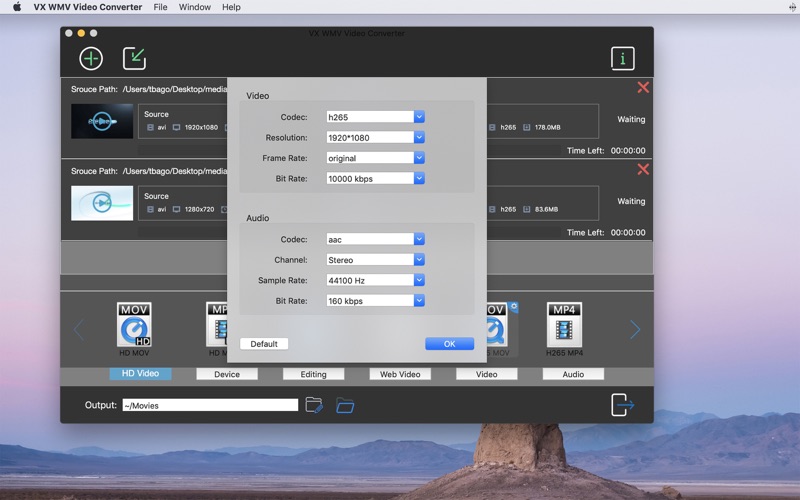
Task: Click thumbnail of first 1920x1080 video
Action: click(102, 121)
